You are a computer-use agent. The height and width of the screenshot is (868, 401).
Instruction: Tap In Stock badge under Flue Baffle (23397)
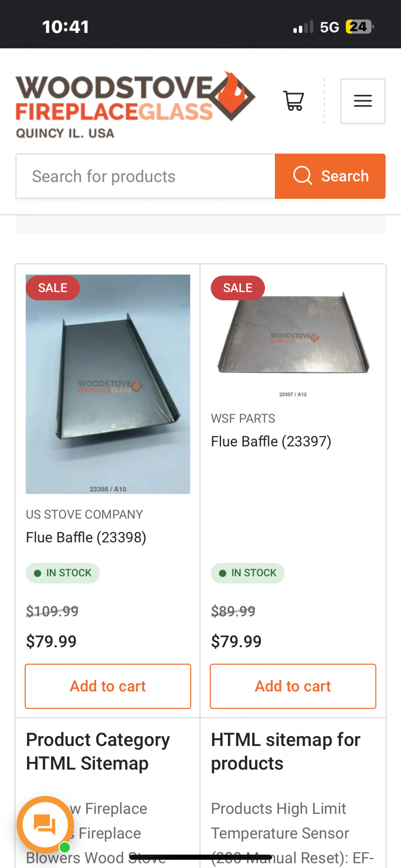248,573
